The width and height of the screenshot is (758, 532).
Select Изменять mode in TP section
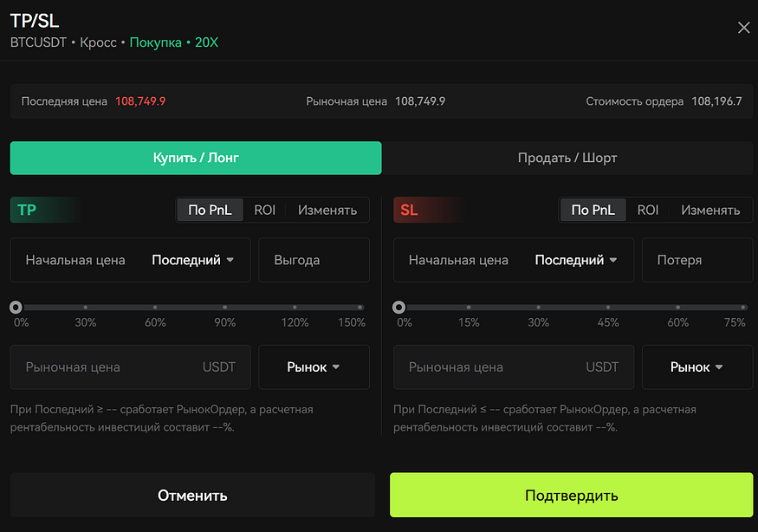pyautogui.click(x=327, y=210)
